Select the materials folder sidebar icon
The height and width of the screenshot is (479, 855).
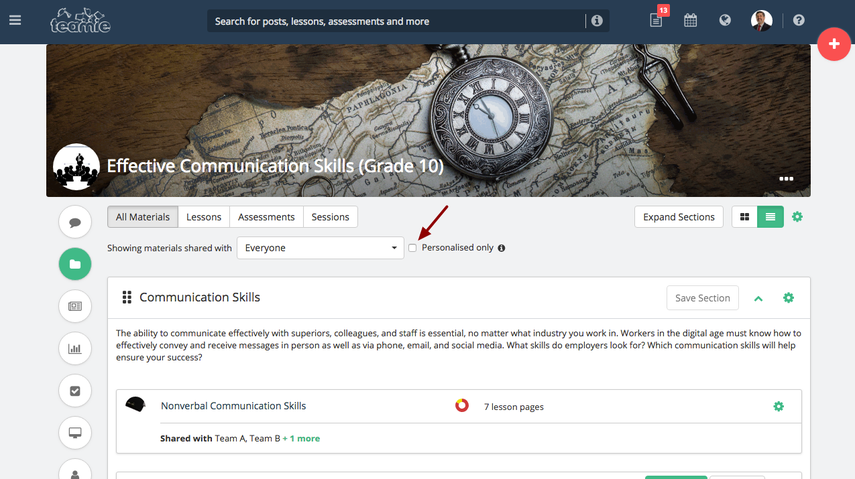[x=75, y=264]
